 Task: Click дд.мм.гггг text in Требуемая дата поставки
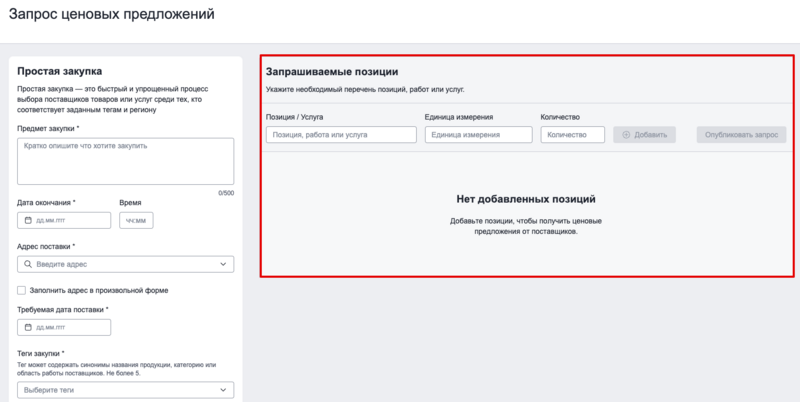[52, 327]
